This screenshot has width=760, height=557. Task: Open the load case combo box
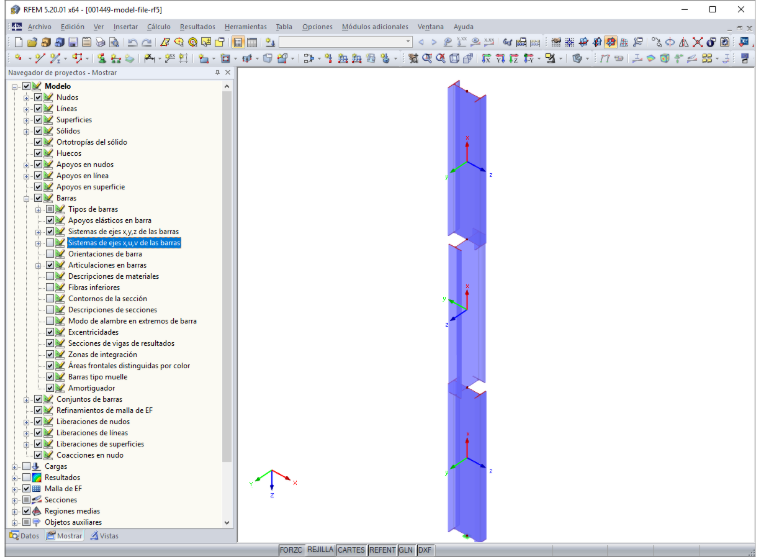(346, 42)
